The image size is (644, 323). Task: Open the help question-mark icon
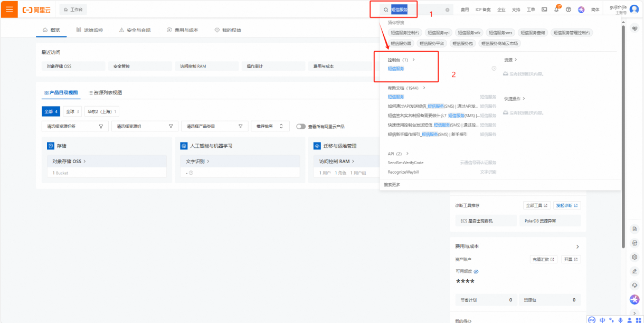pos(569,9)
